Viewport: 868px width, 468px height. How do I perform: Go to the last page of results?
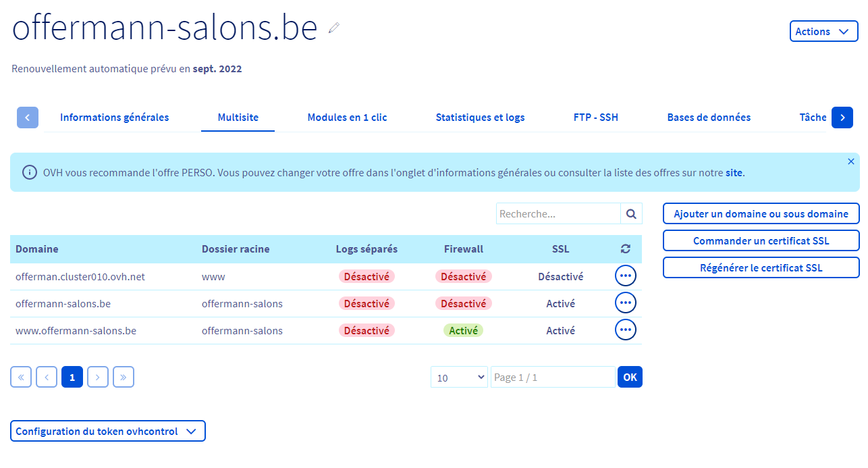pos(124,378)
